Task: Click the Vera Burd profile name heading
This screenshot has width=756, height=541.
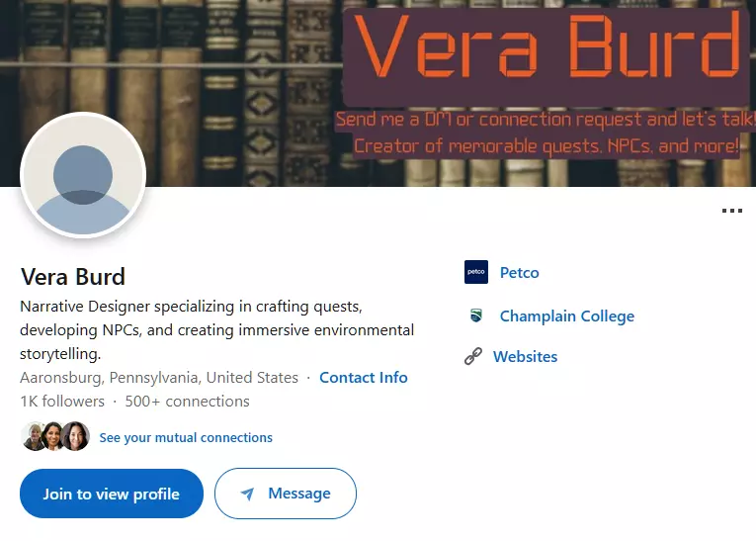Action: 73,276
